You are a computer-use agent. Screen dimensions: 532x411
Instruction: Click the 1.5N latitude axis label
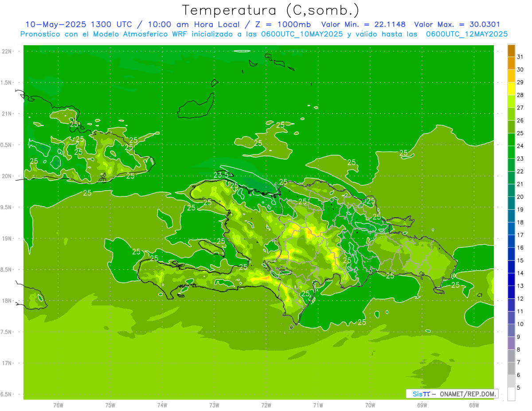click(x=7, y=82)
